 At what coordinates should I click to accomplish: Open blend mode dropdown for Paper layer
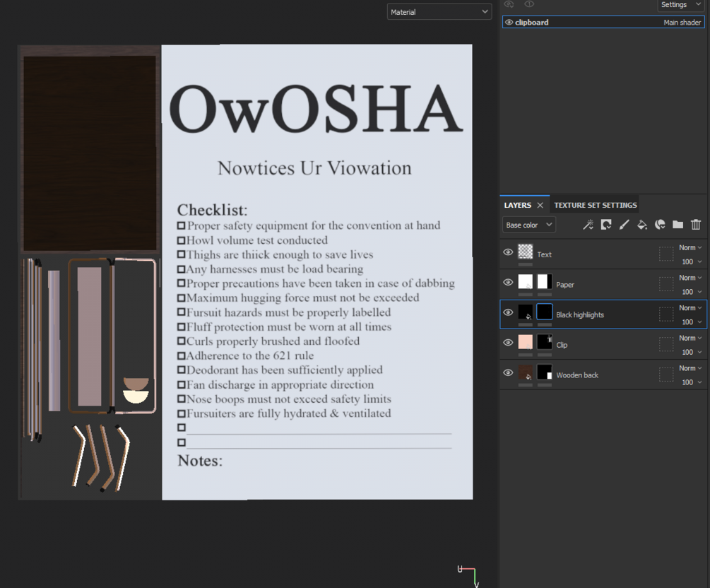690,278
